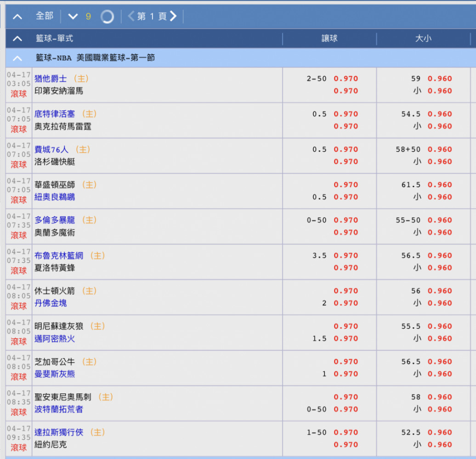Open team 邁阿密熱火
Screen dimensions: 476x459
tap(55, 339)
